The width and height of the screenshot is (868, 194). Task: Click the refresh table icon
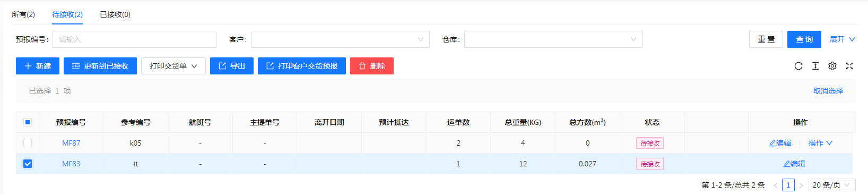(x=798, y=66)
